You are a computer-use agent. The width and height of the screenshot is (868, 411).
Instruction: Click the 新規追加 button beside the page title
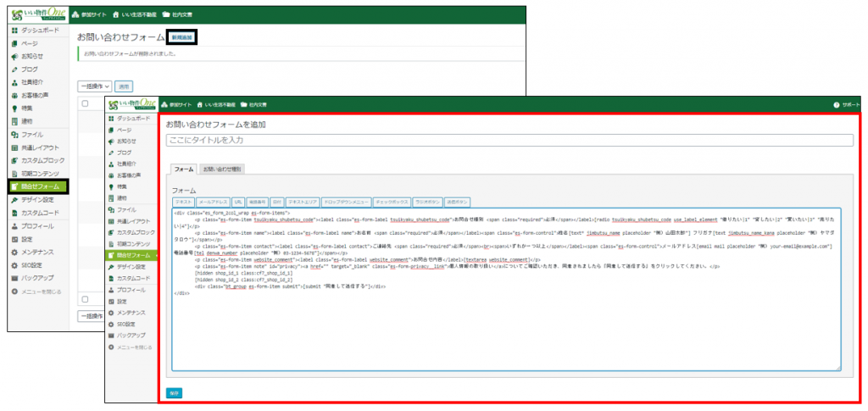(x=182, y=37)
